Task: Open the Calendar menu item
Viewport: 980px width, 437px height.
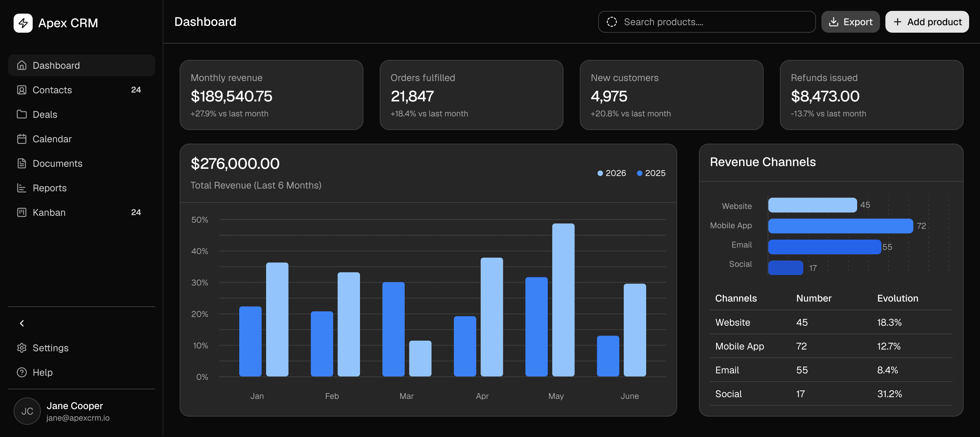Action: click(x=81, y=139)
